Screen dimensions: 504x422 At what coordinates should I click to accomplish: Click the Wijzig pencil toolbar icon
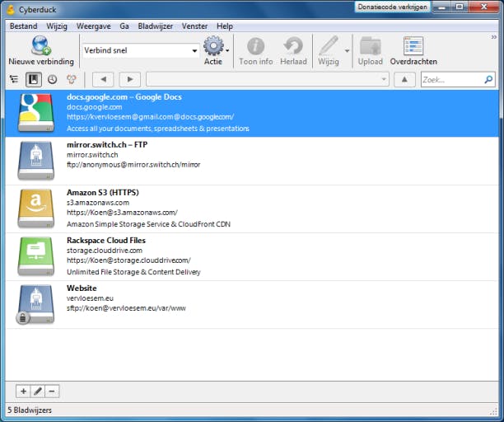pyautogui.click(x=329, y=45)
